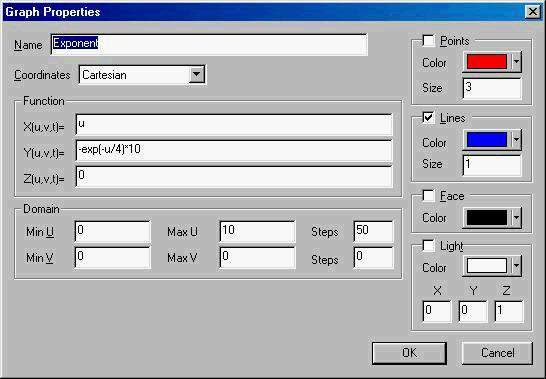The height and width of the screenshot is (379, 546).
Task: Open the Light color dropdown arrow
Action: 516,266
